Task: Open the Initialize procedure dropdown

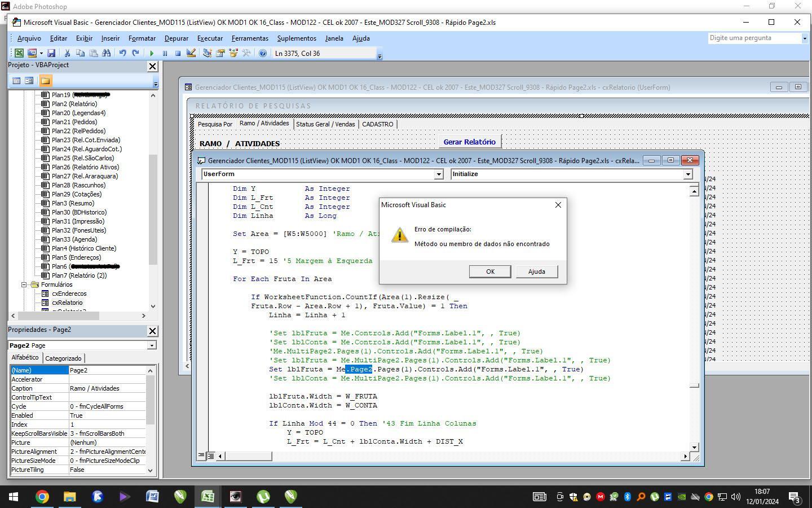Action: coord(688,174)
